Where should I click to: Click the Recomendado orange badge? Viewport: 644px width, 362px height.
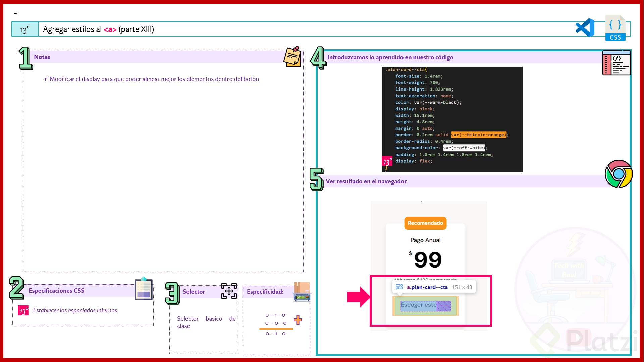pos(425,223)
